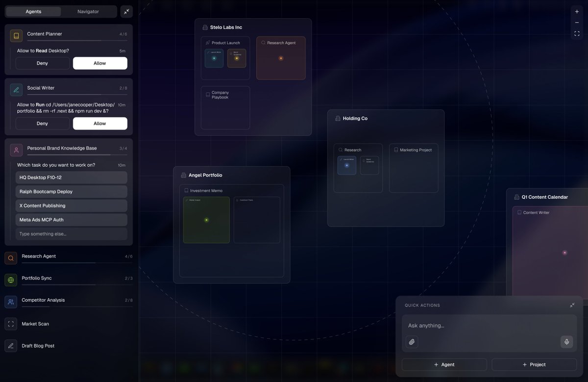Open Investment Memo label in Angel Portfolio
588x382 pixels.
[x=206, y=191]
